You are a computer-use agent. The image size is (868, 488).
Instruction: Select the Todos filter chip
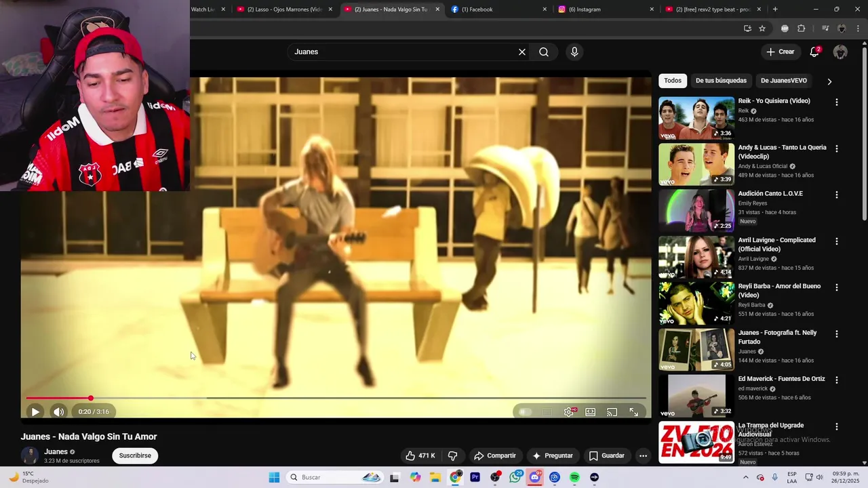click(x=673, y=81)
